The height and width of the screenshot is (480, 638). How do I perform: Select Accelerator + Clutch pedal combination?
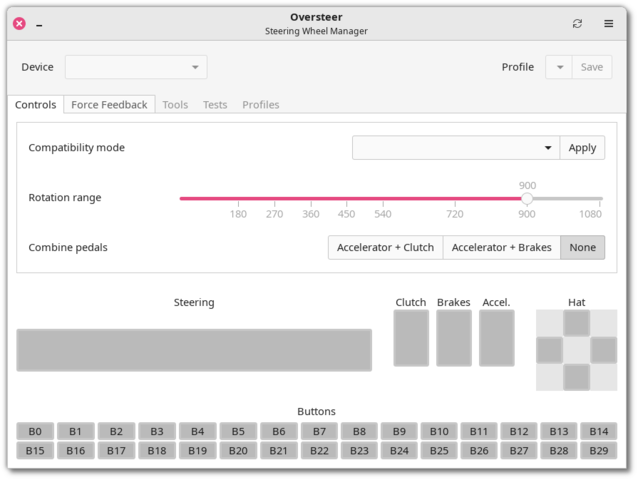pos(385,247)
